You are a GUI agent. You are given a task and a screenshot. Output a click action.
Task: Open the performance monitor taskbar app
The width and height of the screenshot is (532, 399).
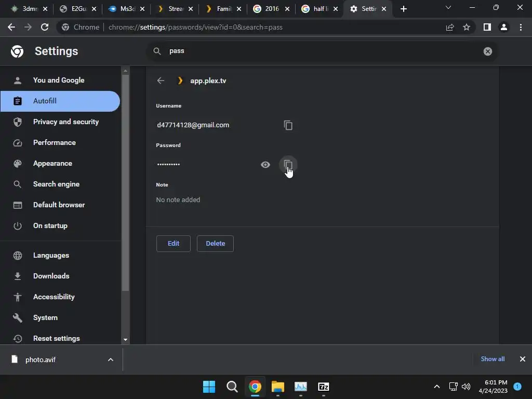coord(301,387)
